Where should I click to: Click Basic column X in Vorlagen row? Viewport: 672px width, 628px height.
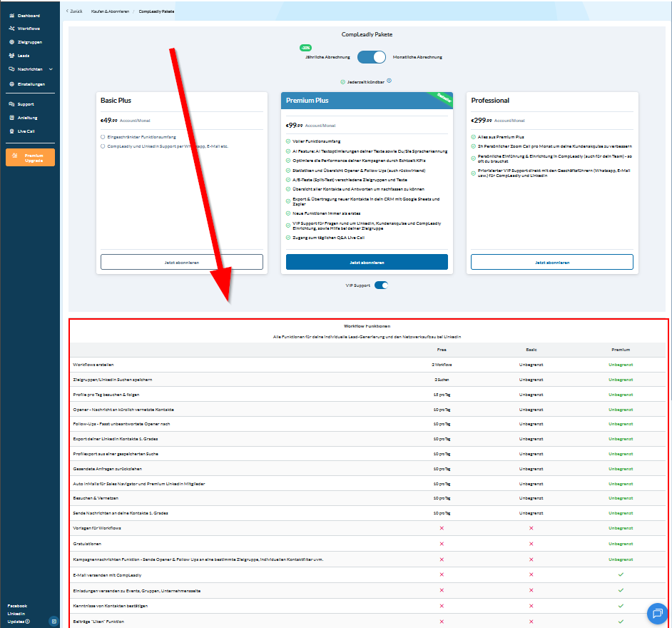(531, 528)
